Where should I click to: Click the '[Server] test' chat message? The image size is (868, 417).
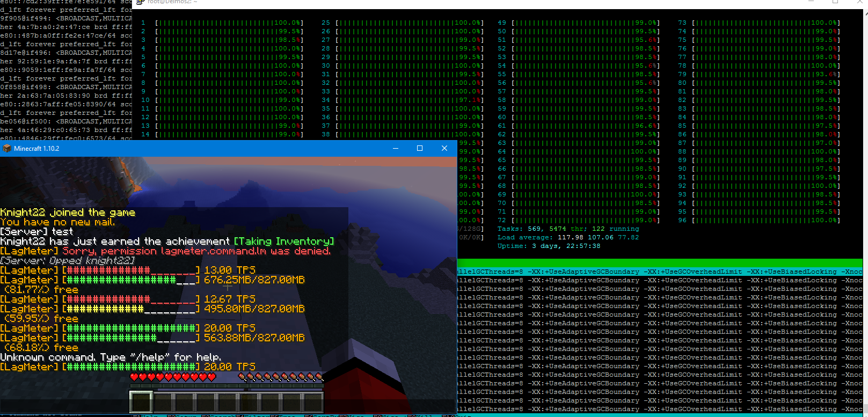tap(37, 232)
